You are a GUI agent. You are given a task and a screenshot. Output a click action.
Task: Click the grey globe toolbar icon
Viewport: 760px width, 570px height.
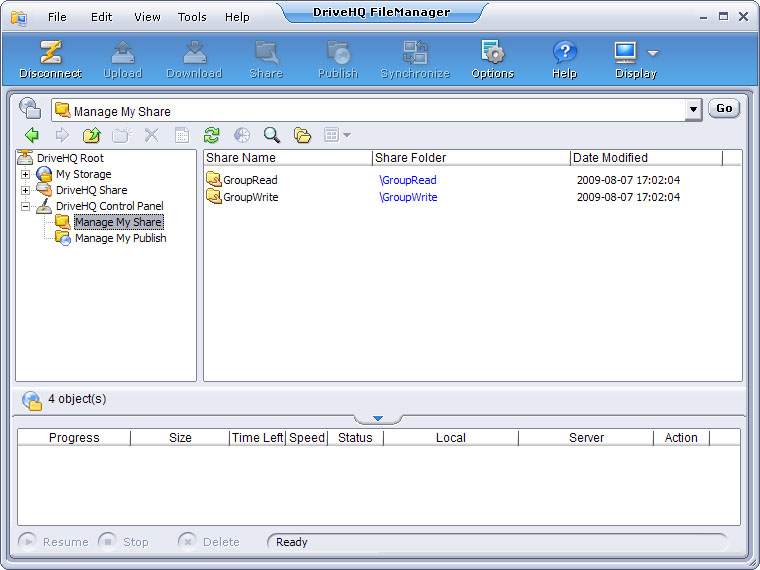tap(242, 135)
